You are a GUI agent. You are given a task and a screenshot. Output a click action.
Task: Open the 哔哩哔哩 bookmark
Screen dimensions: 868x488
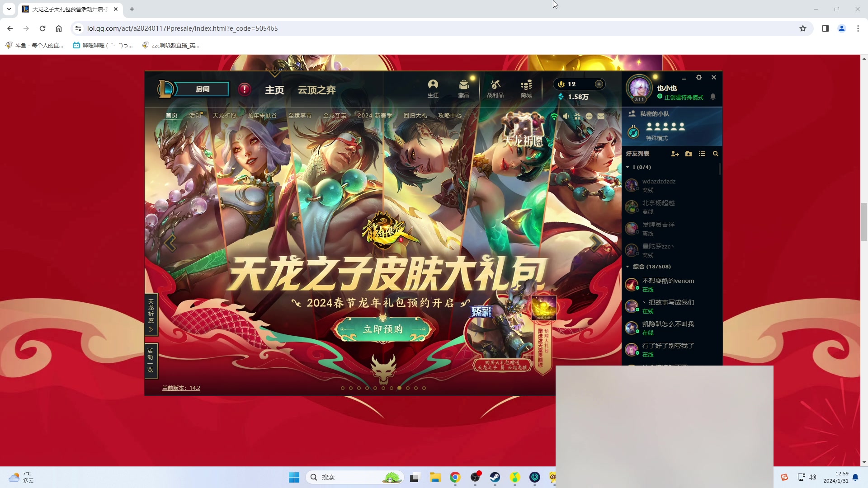[103, 45]
